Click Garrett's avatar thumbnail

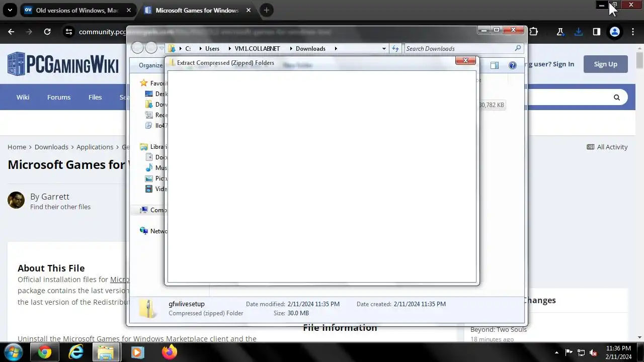tap(16, 200)
